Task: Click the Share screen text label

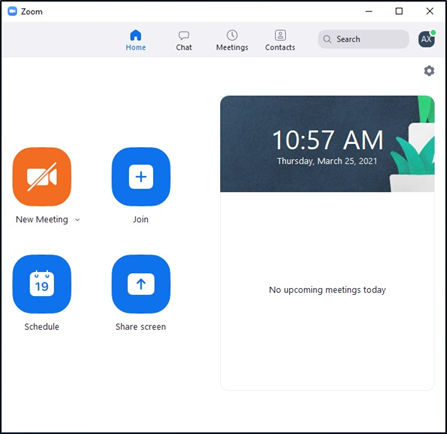Action: coord(141,327)
